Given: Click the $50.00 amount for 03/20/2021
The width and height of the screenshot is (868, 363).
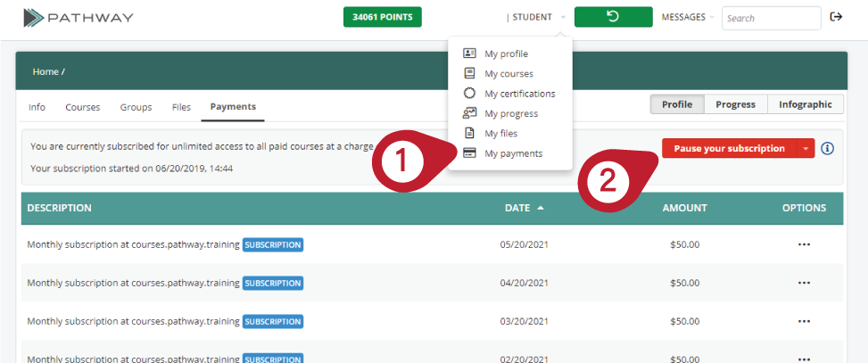Looking at the screenshot, I should pyautogui.click(x=685, y=321).
